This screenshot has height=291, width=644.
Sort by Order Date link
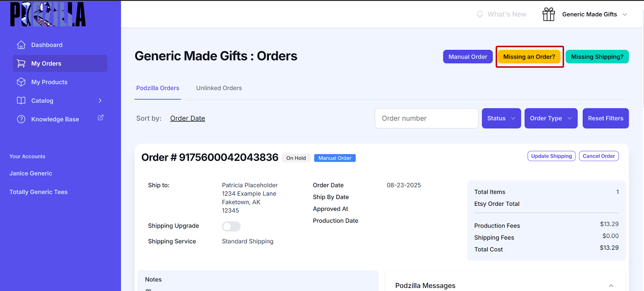pyautogui.click(x=188, y=118)
